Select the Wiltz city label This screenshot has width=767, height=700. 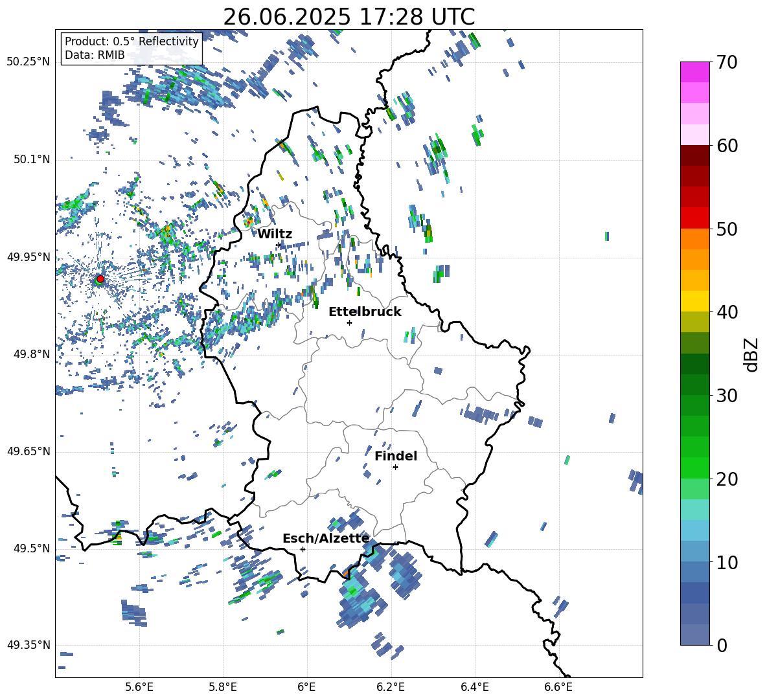pyautogui.click(x=275, y=234)
